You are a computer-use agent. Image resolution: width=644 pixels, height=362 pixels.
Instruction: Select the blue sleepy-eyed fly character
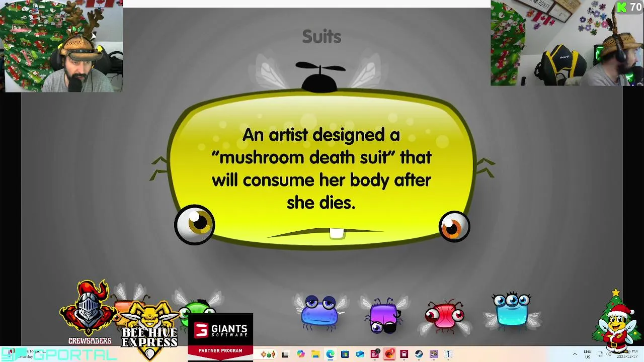321,312
